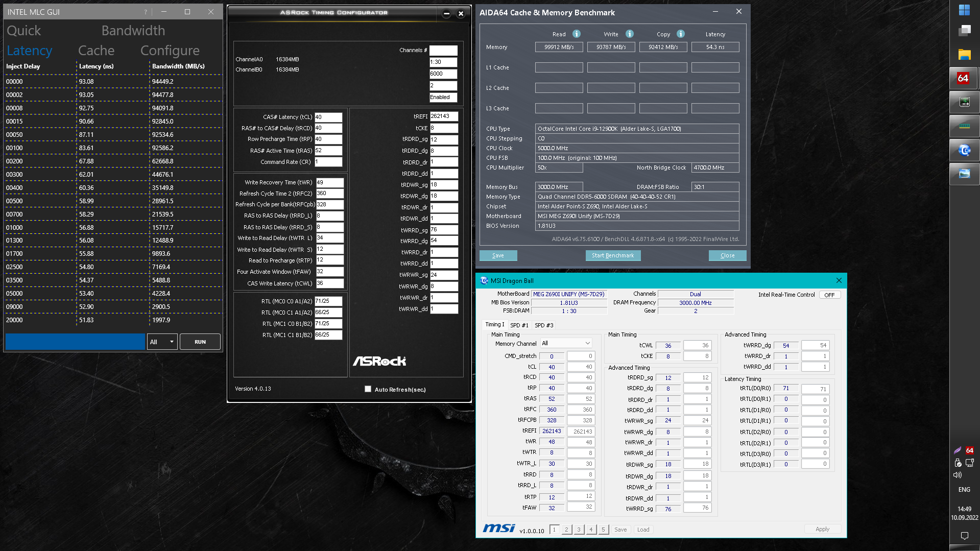Click the Write info icon in AIDA64
This screenshot has height=551, width=980.
[630, 34]
